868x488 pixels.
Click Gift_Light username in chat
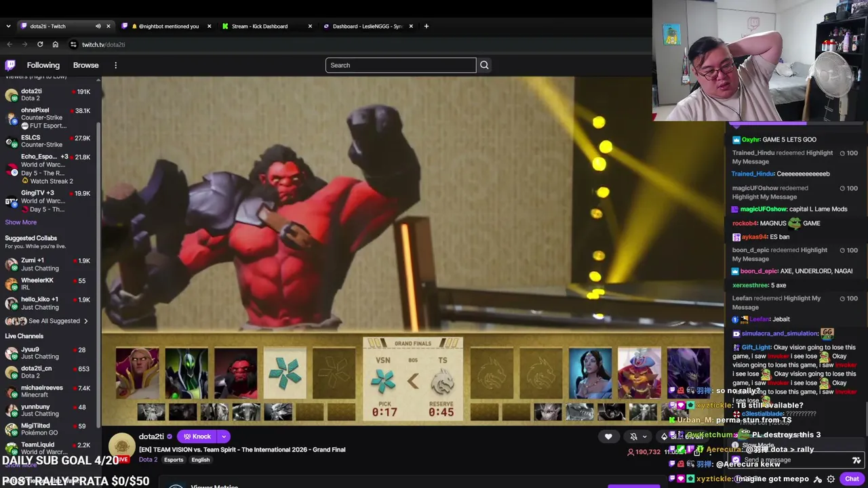[x=757, y=348]
